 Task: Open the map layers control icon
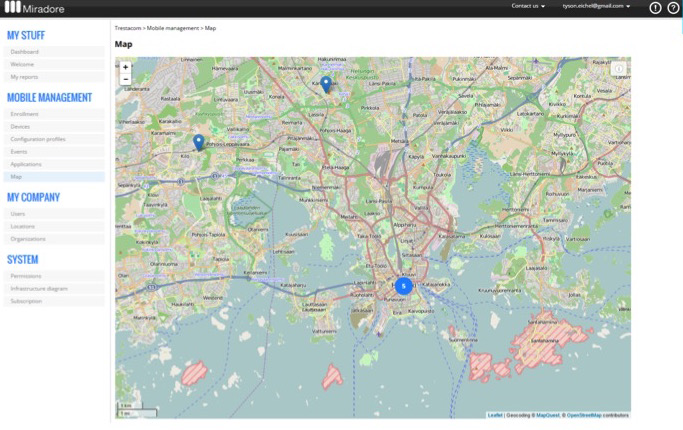tap(619, 68)
